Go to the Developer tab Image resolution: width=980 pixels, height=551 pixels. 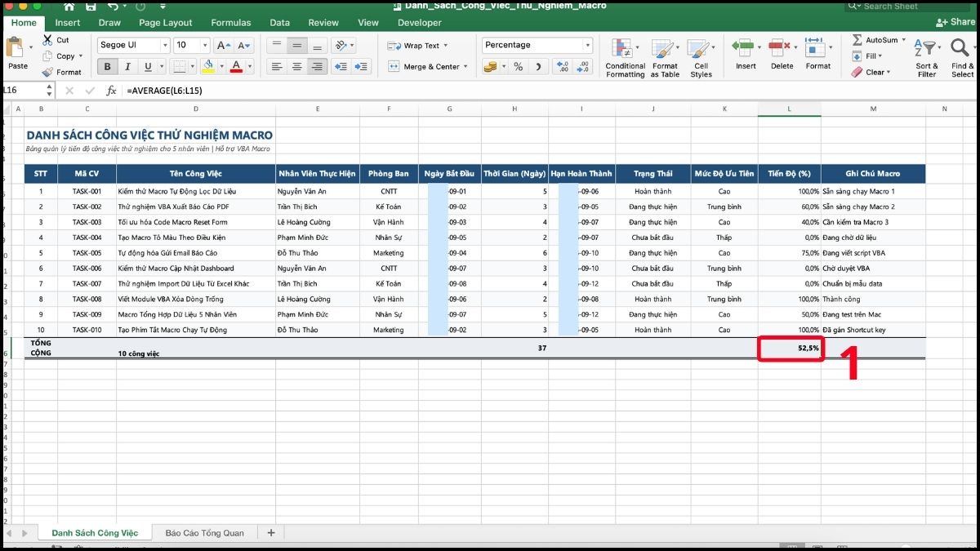420,23
